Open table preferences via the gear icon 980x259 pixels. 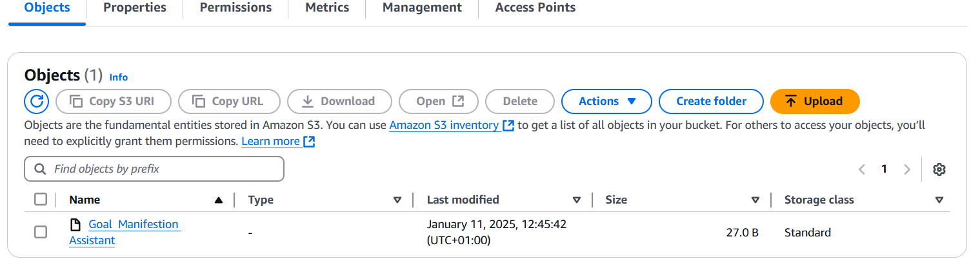[939, 169]
